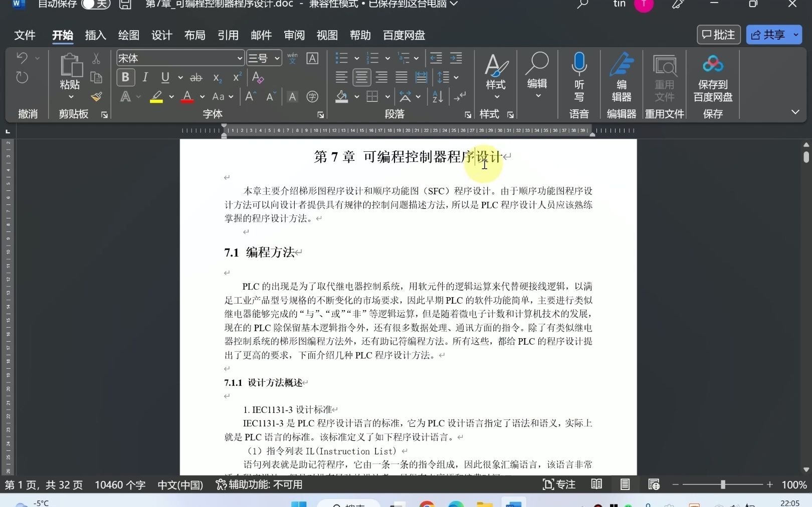Click the Enclose Characters icon
Viewport: 812px width, 507px height.
tap(312, 97)
